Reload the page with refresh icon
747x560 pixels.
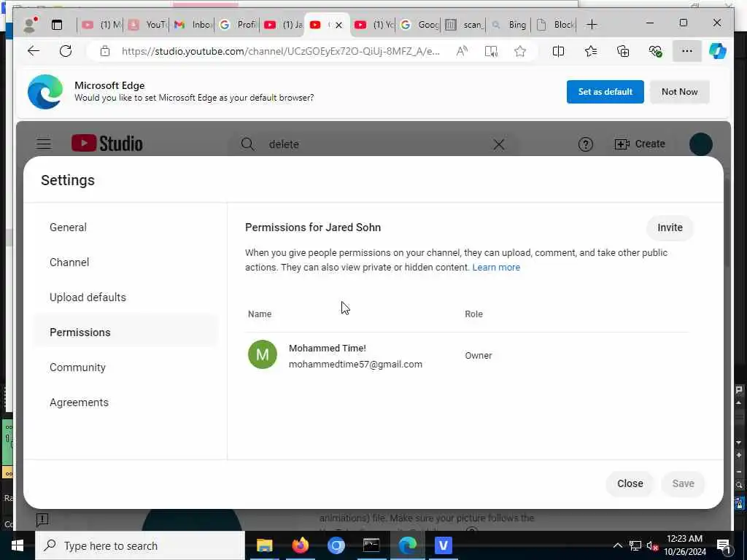point(66,51)
